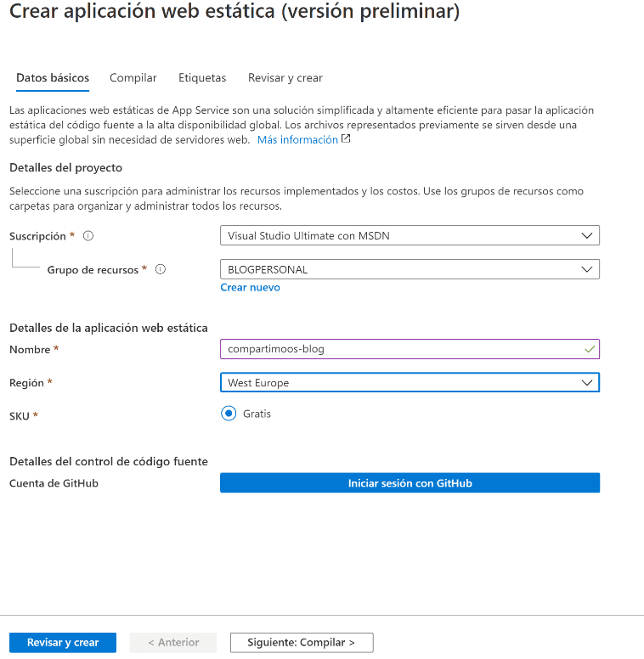Image resolution: width=644 pixels, height=659 pixels.
Task: Click the green validation checkmark in Nombre
Action: pyautogui.click(x=590, y=348)
